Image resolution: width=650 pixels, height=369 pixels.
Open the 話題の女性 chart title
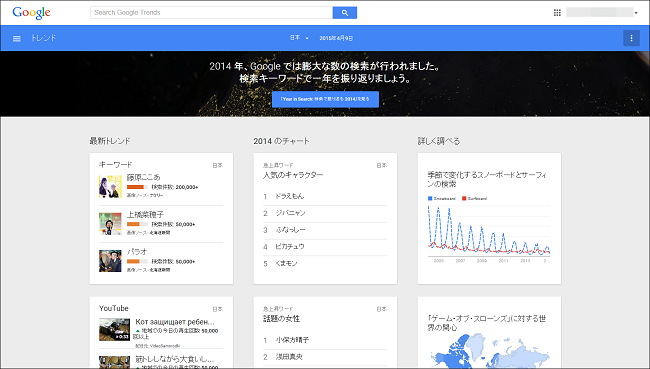(x=281, y=319)
